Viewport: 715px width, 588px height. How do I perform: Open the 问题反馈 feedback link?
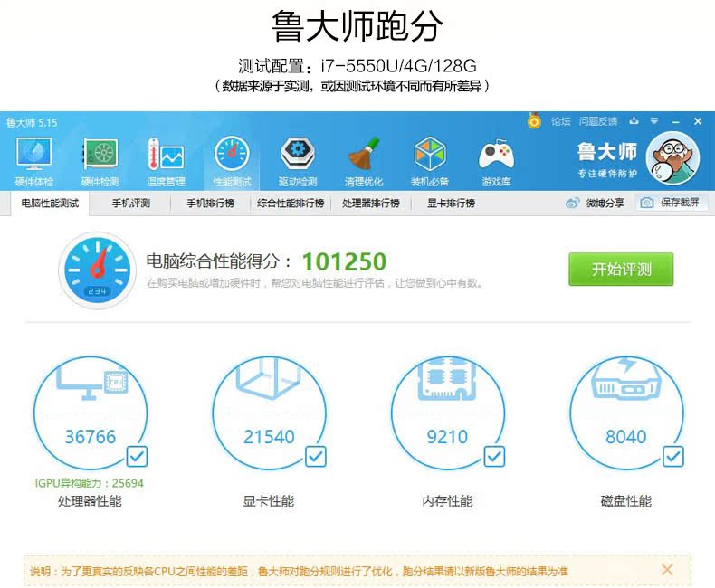[x=598, y=121]
